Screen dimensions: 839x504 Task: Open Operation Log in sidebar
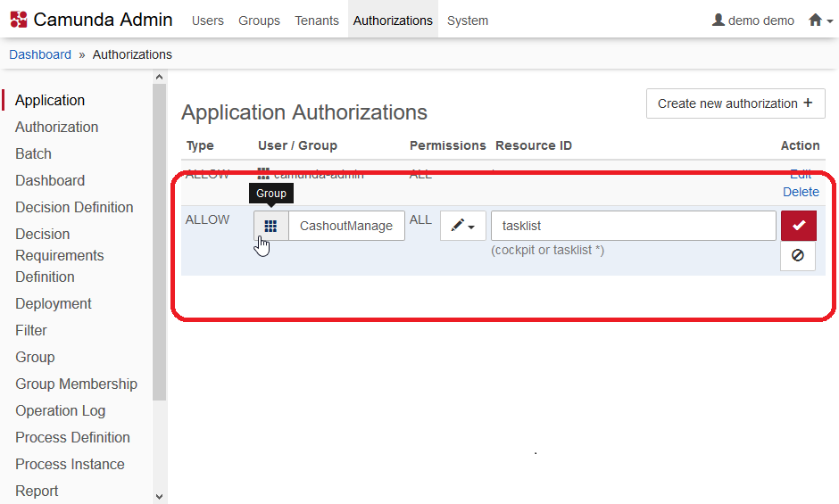(x=60, y=410)
